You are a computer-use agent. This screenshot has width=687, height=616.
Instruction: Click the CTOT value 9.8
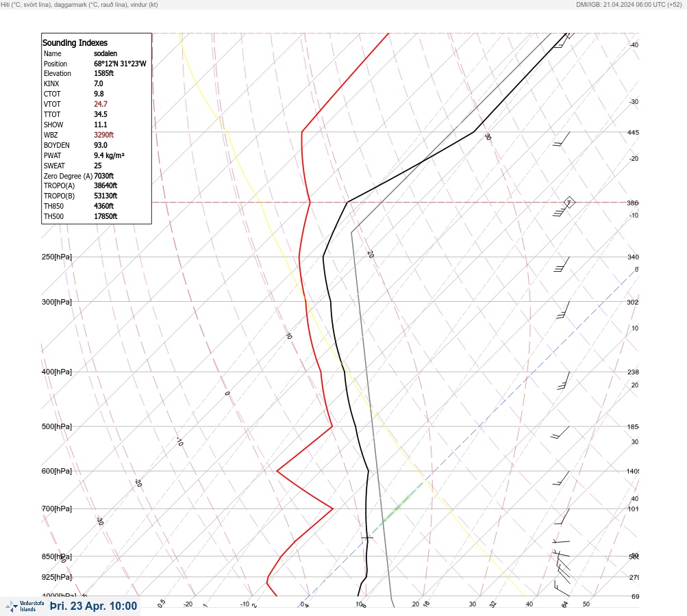coord(99,94)
